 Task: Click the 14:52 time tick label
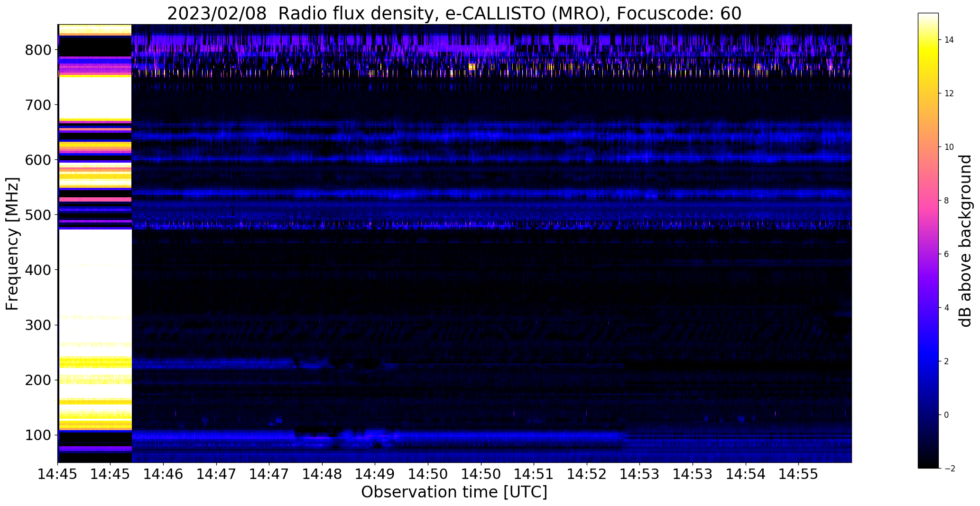point(587,474)
